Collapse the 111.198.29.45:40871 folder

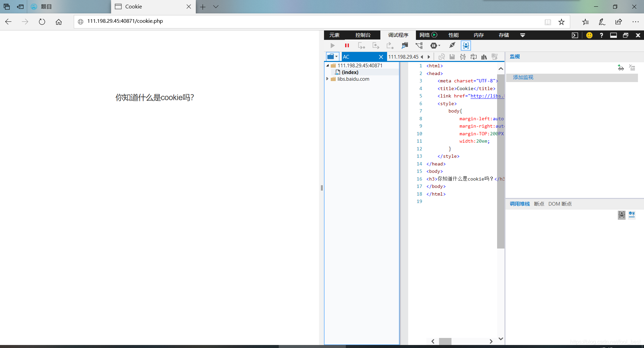click(x=327, y=66)
